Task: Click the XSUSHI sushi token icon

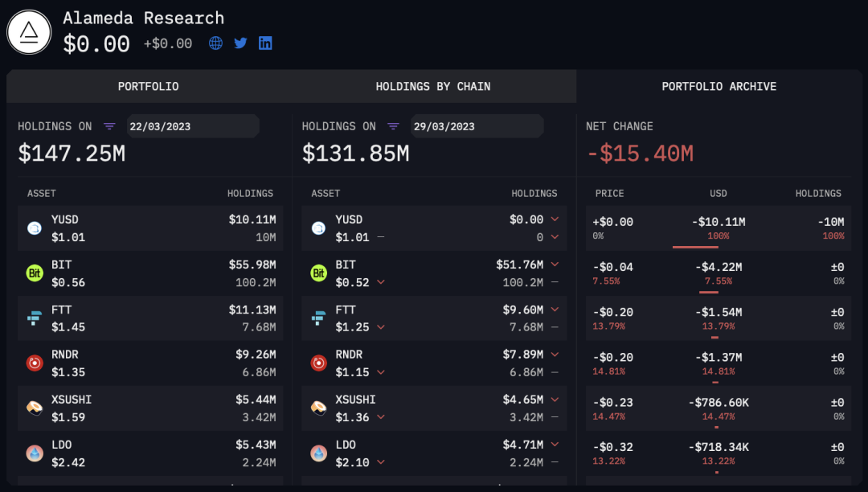Action: pos(34,408)
